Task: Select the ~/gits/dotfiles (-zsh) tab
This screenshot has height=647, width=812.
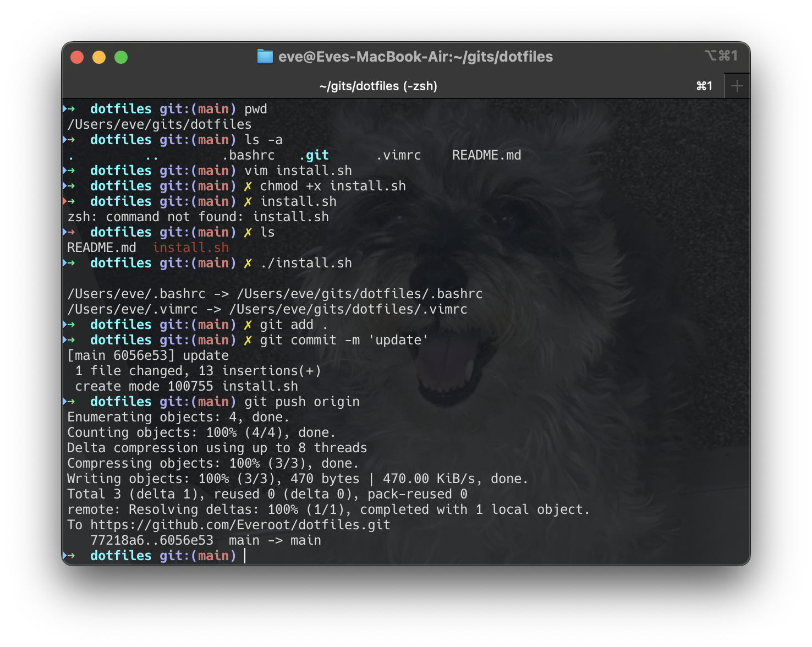Action: 378,86
